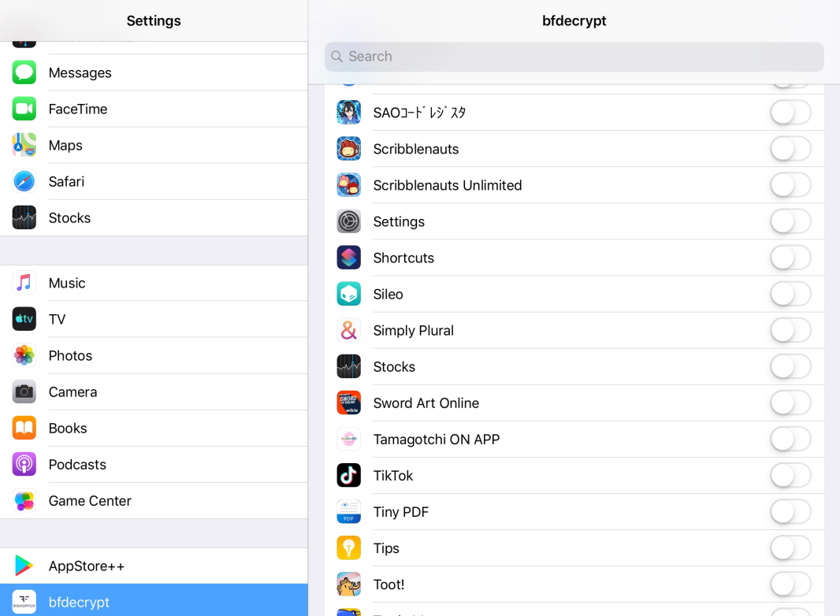Image resolution: width=840 pixels, height=616 pixels.
Task: Enable the Sileo toggle switch
Action: (x=790, y=294)
